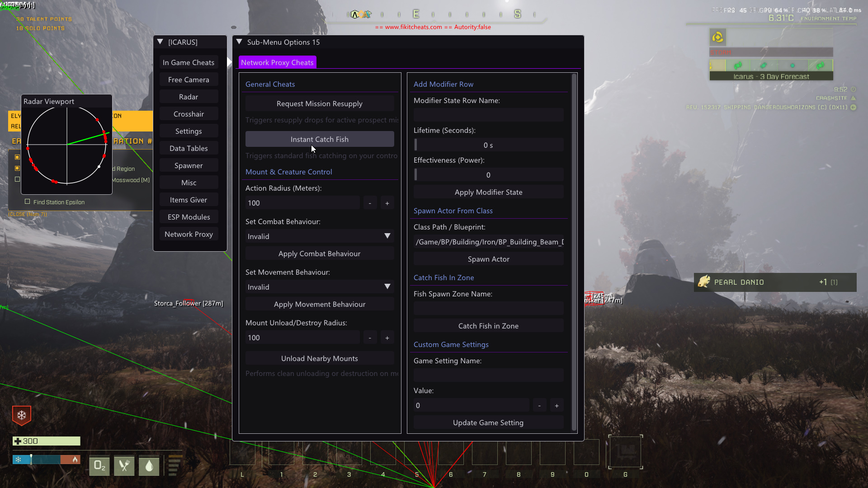
Task: Click the water droplet status icon
Action: pyautogui.click(x=149, y=466)
